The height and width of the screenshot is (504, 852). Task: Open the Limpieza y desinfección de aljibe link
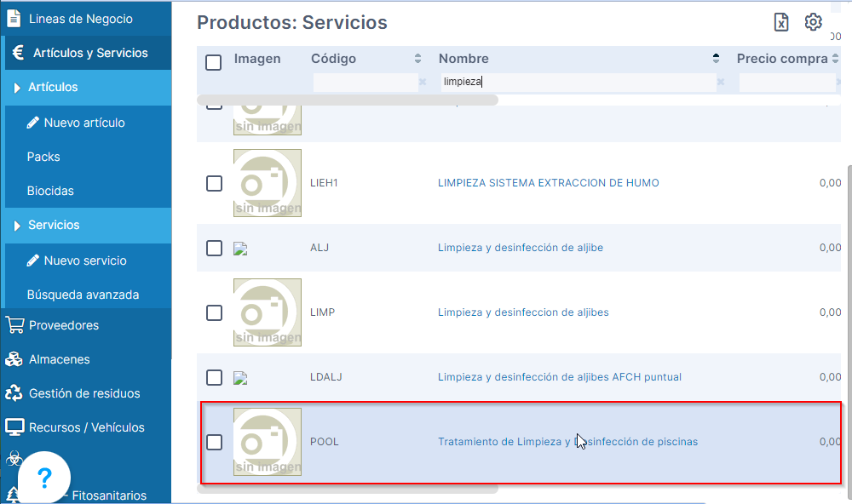pos(521,248)
